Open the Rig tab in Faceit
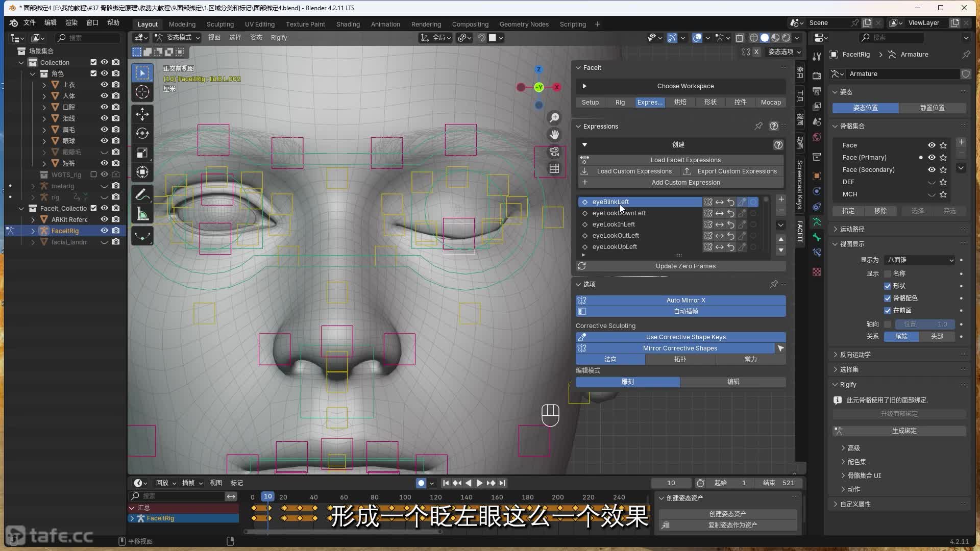This screenshot has width=980, height=551. 620,103
